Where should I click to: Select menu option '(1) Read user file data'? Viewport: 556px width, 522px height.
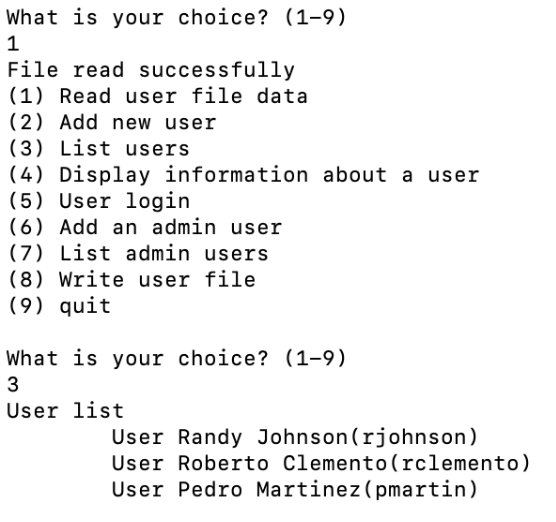[x=157, y=96]
